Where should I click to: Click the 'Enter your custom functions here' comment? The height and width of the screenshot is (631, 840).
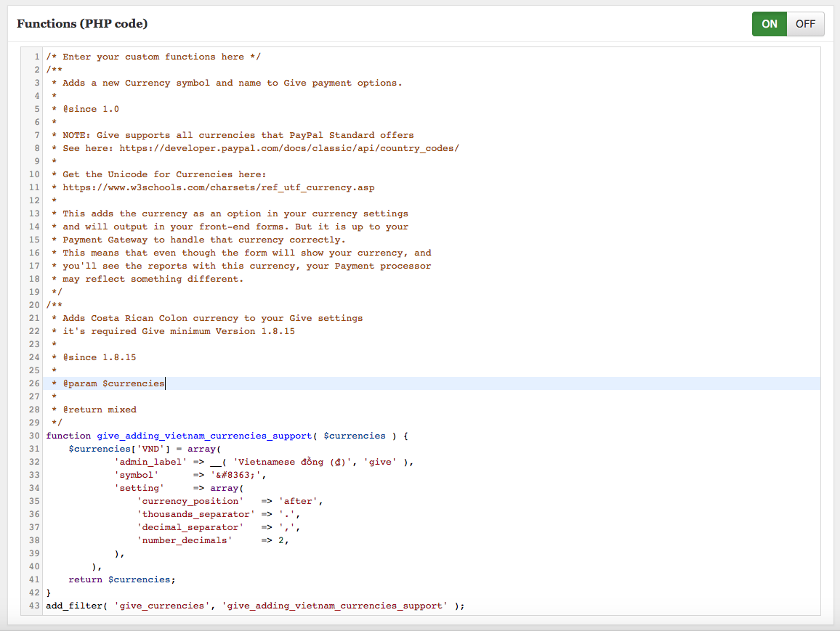tap(153, 57)
